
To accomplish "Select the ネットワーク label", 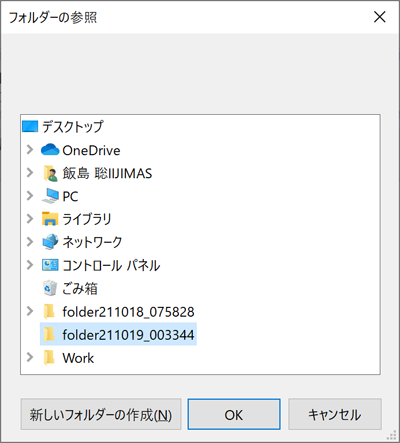I will 92,242.
